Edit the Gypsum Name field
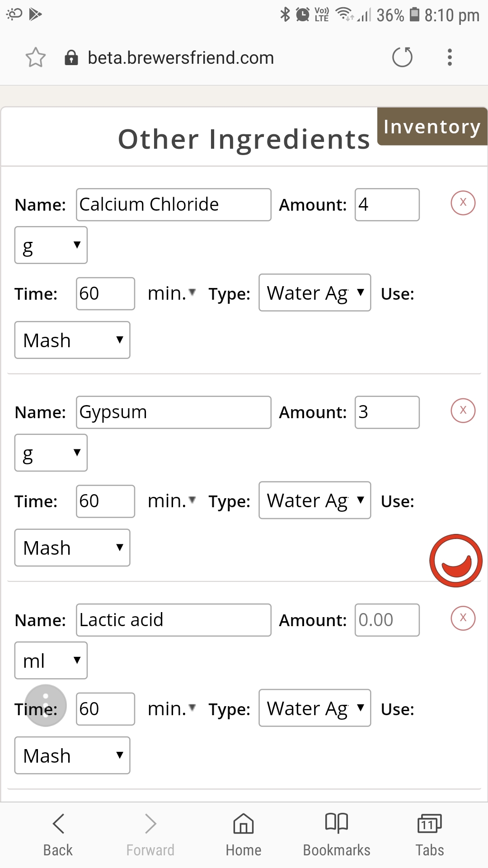Image resolution: width=488 pixels, height=868 pixels. click(174, 412)
